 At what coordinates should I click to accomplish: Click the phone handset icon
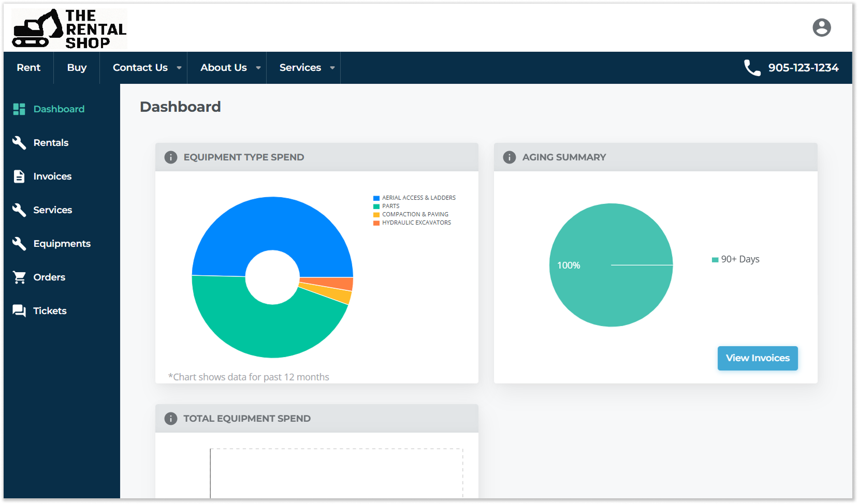point(752,68)
